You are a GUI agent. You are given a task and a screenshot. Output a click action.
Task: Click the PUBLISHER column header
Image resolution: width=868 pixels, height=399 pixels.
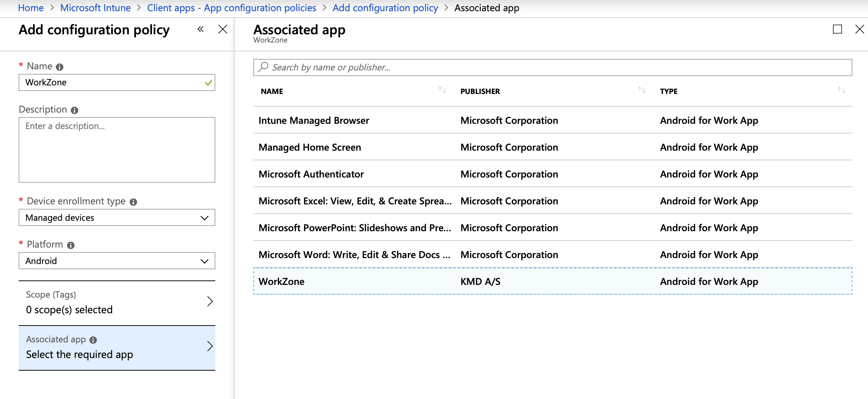(x=480, y=91)
